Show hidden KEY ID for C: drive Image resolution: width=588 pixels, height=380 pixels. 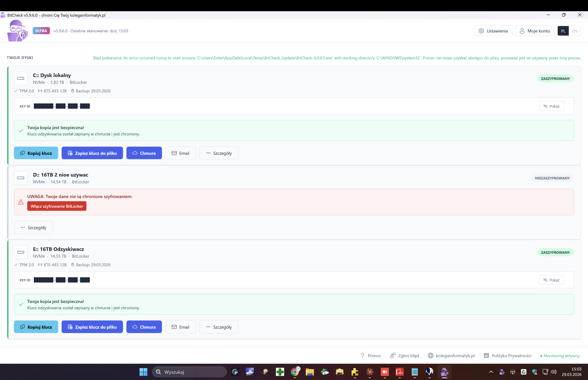coord(551,106)
